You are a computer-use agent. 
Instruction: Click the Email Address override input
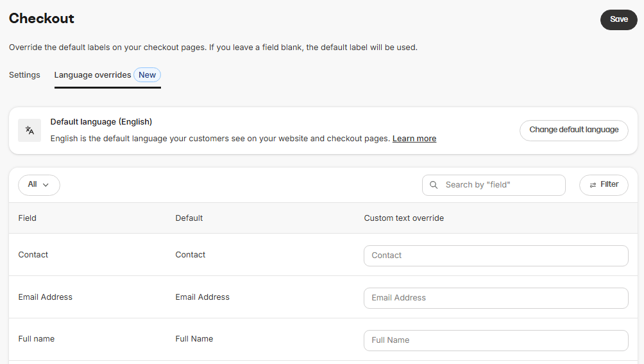click(x=496, y=298)
